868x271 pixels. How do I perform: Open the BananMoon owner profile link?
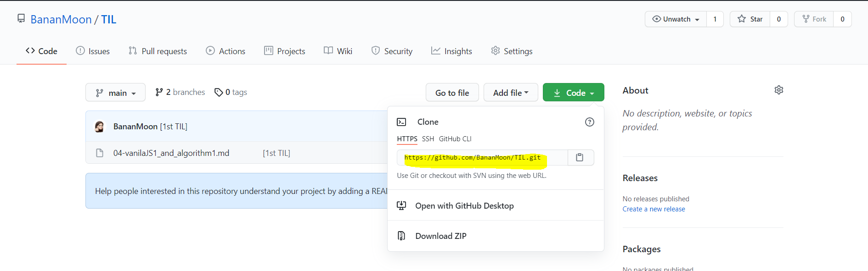tap(61, 19)
